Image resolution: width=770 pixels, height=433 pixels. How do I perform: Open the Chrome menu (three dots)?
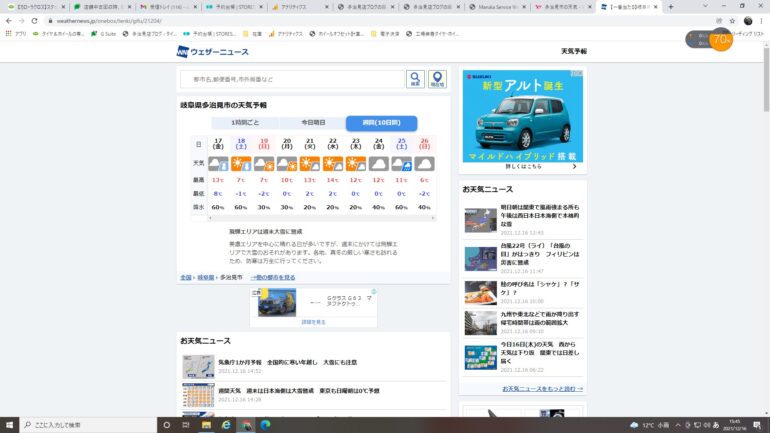(x=762, y=20)
